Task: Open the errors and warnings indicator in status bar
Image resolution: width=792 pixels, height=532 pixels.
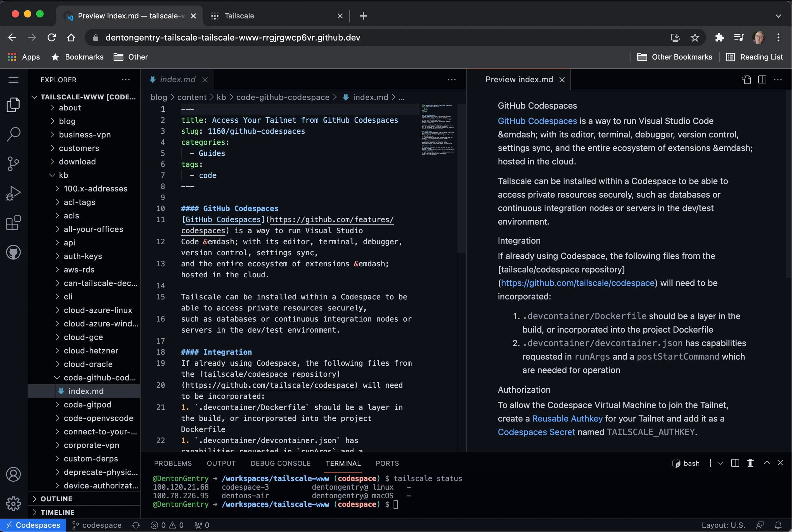Action: [x=166, y=525]
